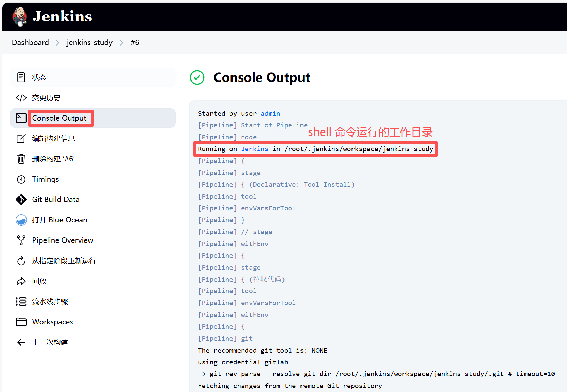This screenshot has width=567, height=392.
Task: Open Git Build Data
Action: [93, 199]
